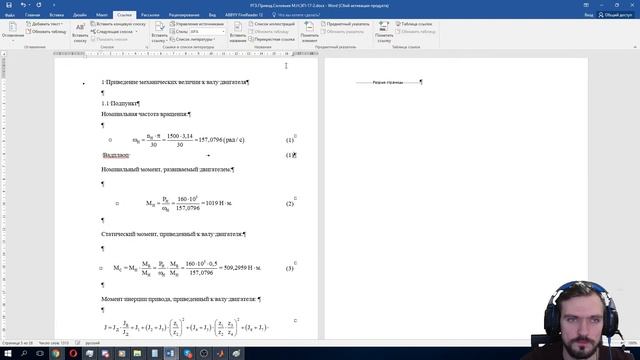Switch to Вставка ribbon tab
This screenshot has width=640, height=360.
[x=56, y=15]
